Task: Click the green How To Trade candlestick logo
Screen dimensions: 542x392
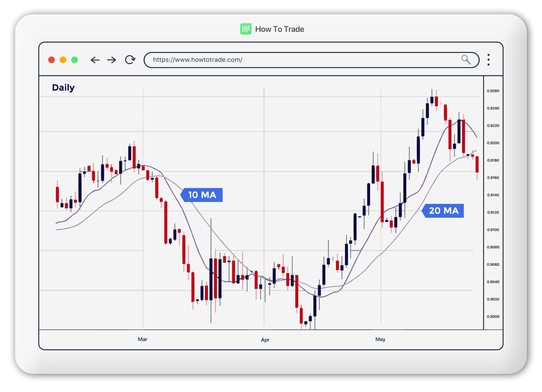Action: pos(246,29)
